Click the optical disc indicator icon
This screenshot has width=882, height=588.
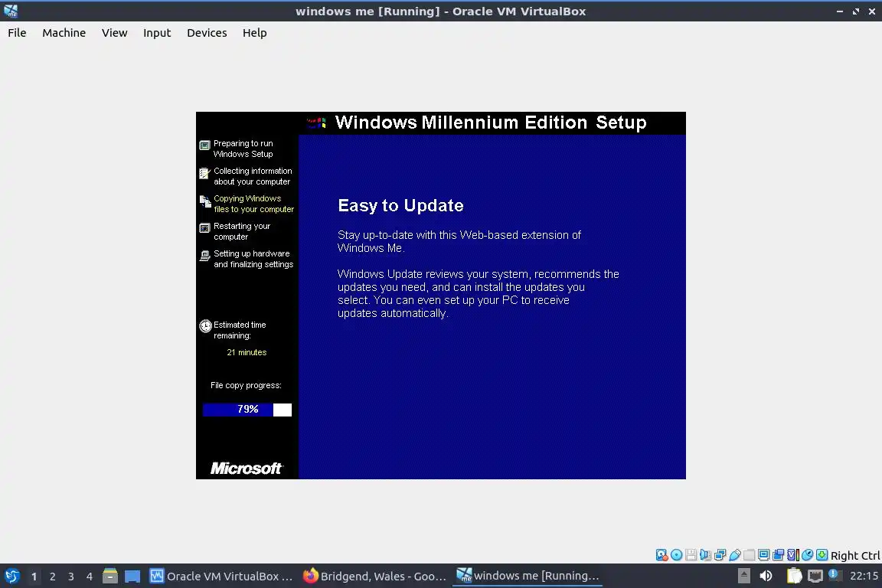pyautogui.click(x=677, y=555)
